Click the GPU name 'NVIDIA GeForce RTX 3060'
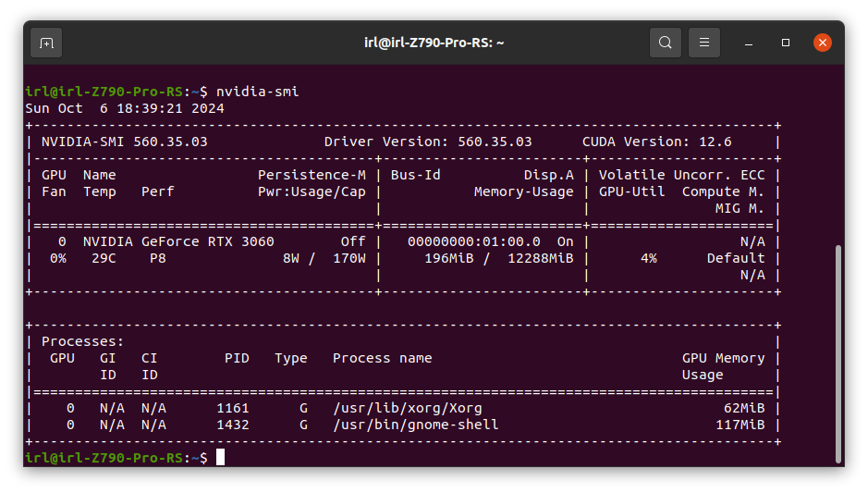Screen dimensions: 868x493 tap(178, 241)
